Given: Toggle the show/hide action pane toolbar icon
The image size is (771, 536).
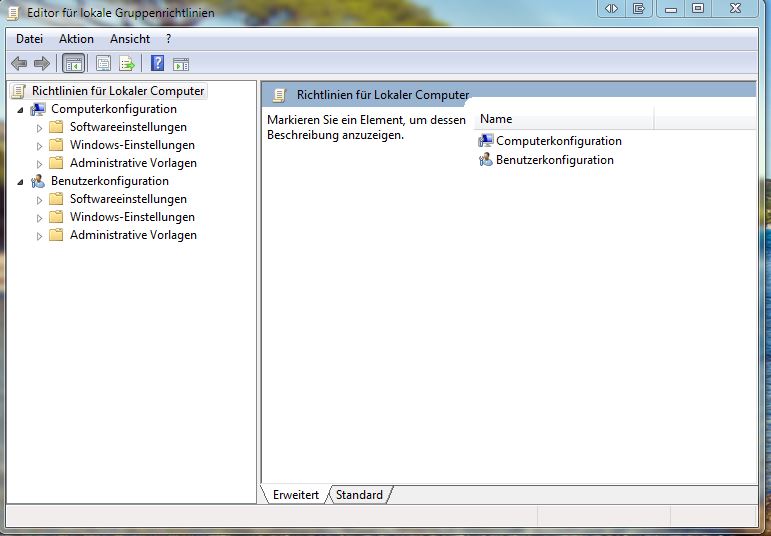Looking at the screenshot, I should pos(181,64).
